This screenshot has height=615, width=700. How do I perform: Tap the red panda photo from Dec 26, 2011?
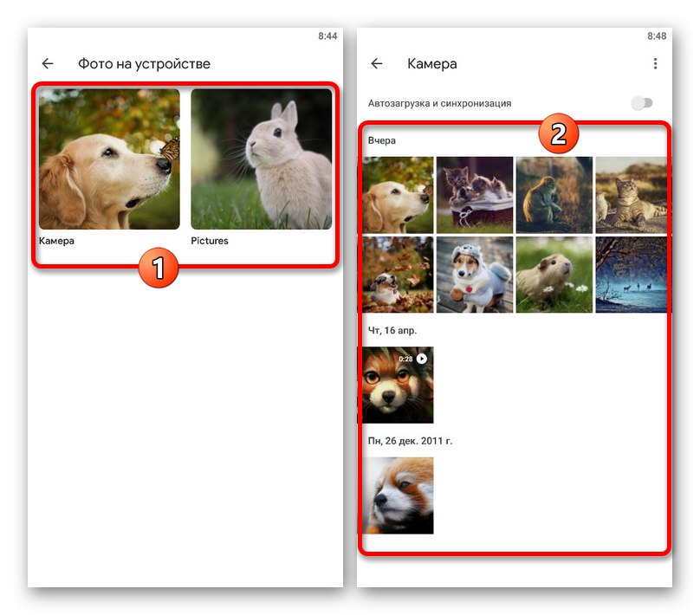[x=397, y=494]
